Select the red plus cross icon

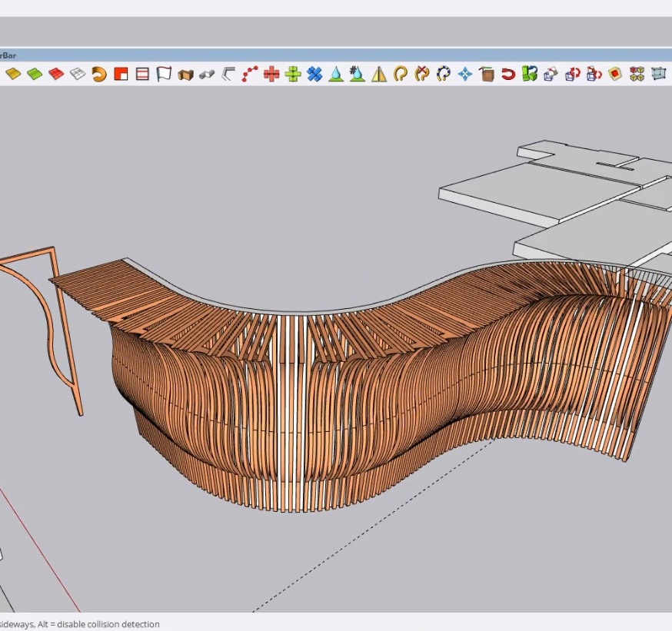click(x=271, y=74)
